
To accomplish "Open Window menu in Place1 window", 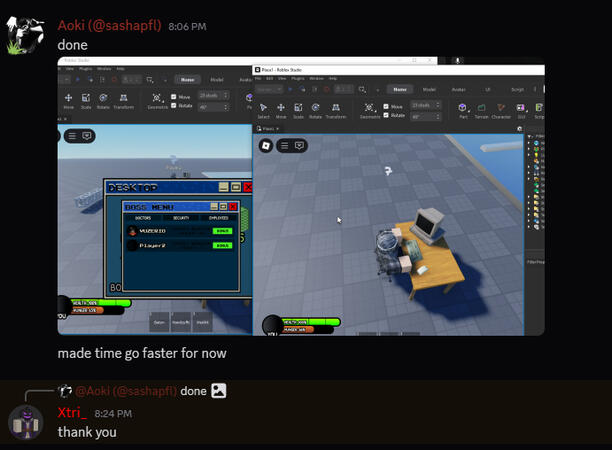I will [316, 78].
